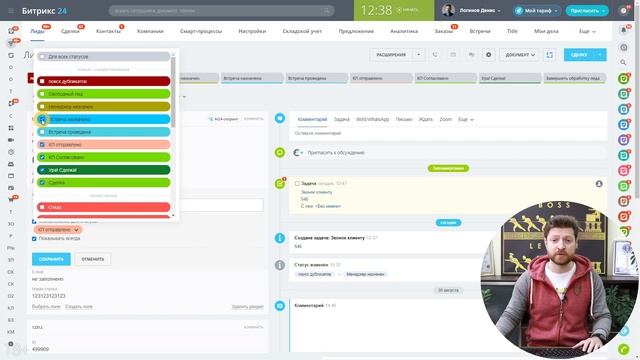640x360 pixels.
Task: Click the Расширения button
Action: (391, 55)
